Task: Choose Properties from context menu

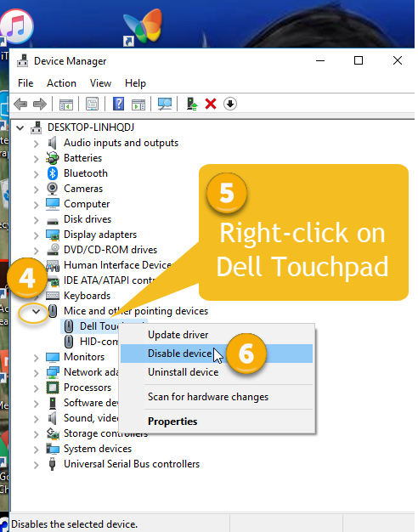Action: click(217, 422)
